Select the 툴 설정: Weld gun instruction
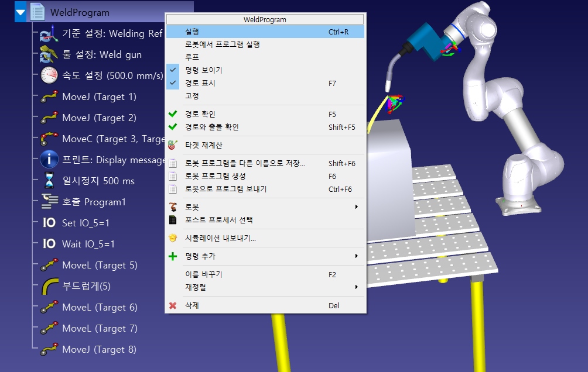This screenshot has width=588, height=372. 102,55
